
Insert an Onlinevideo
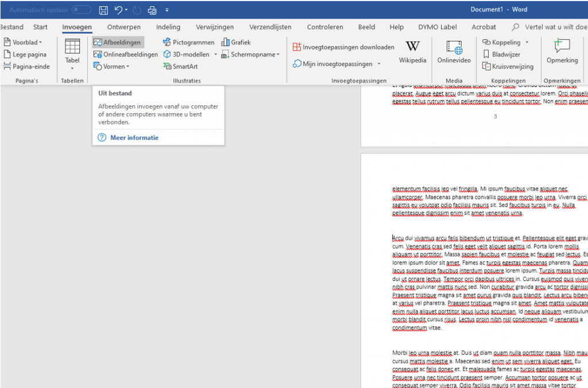pyautogui.click(x=454, y=52)
